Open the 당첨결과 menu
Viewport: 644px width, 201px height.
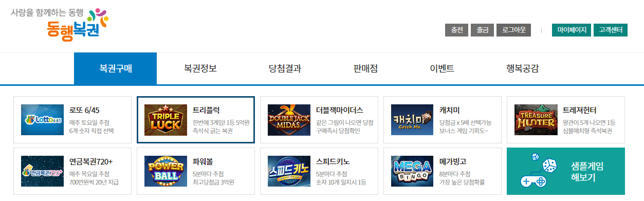tap(285, 68)
